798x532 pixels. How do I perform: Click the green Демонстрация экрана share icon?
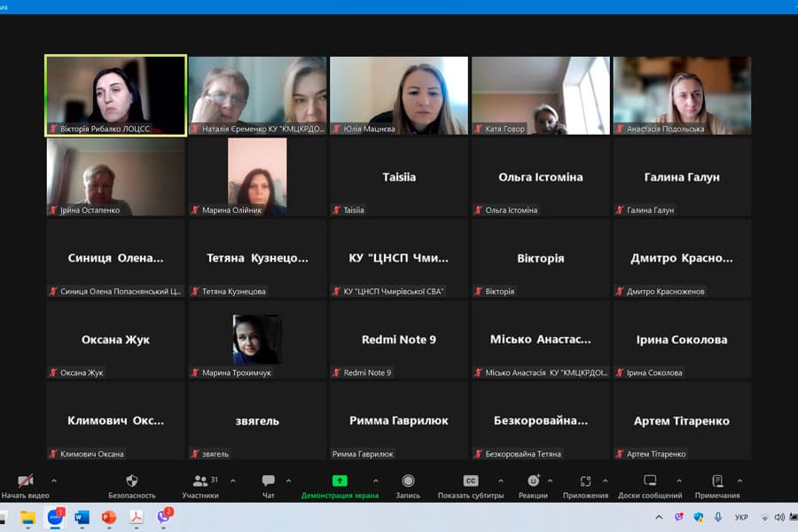tap(340, 480)
